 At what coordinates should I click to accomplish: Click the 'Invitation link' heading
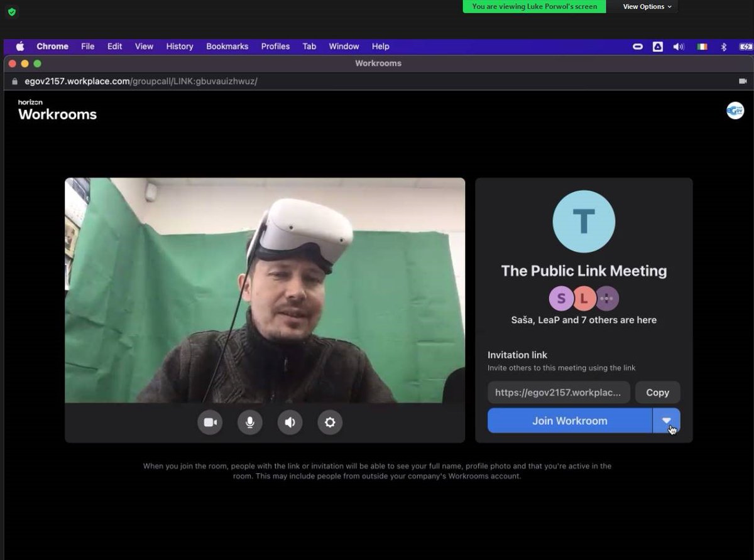518,355
